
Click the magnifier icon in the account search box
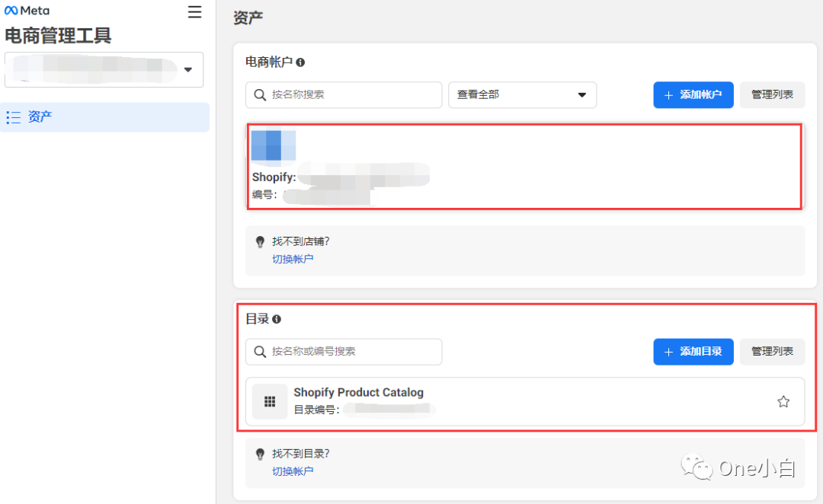click(x=260, y=95)
